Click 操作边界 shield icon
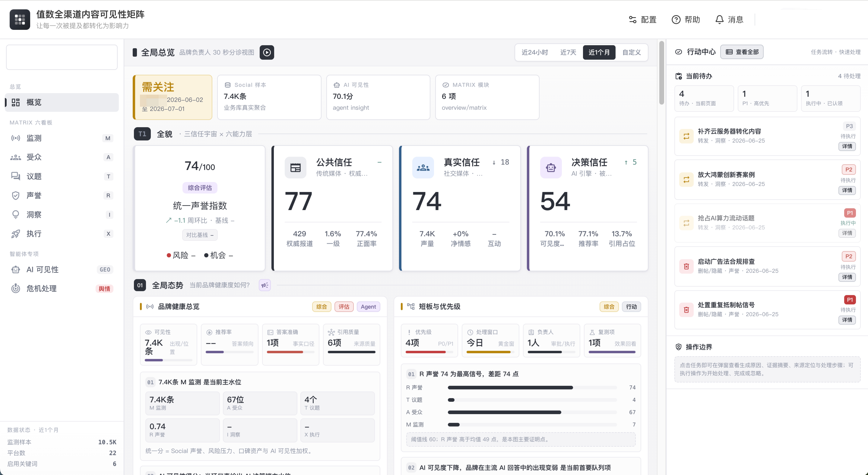 (679, 347)
